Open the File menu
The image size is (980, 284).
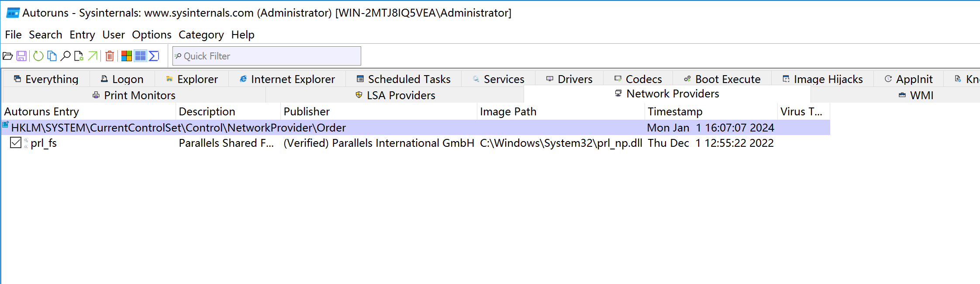tap(13, 35)
